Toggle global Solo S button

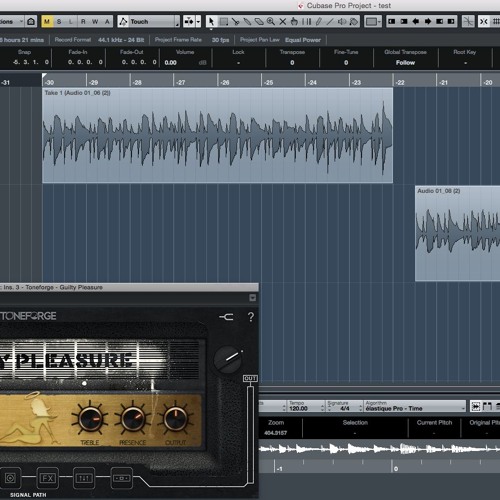coord(59,22)
